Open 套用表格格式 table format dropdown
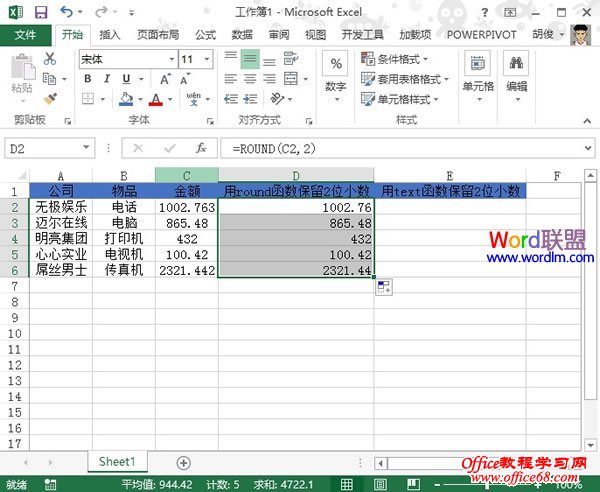 point(405,79)
